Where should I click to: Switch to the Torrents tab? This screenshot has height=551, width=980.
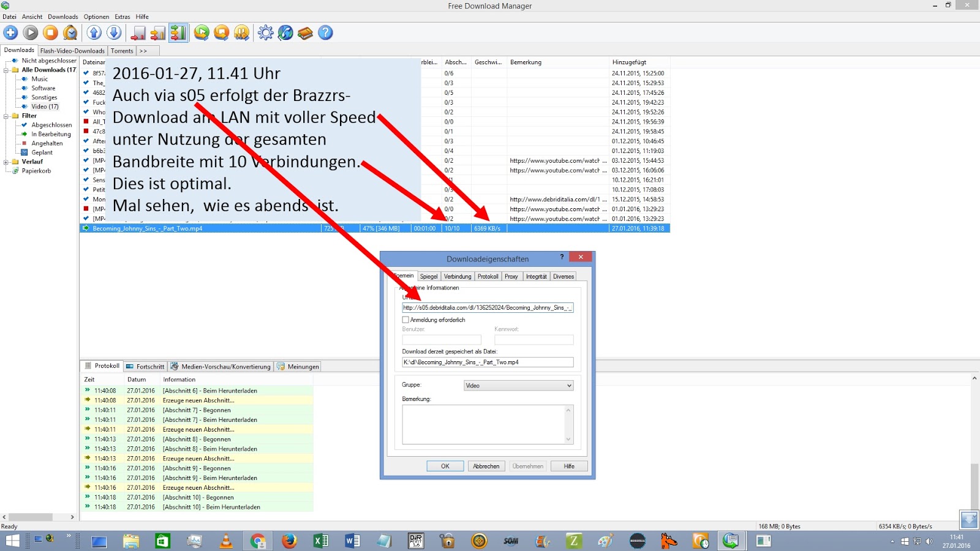tap(122, 51)
